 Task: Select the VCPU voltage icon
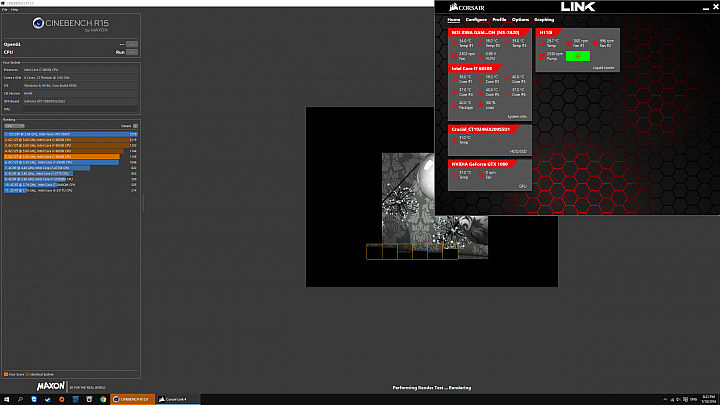(481, 56)
